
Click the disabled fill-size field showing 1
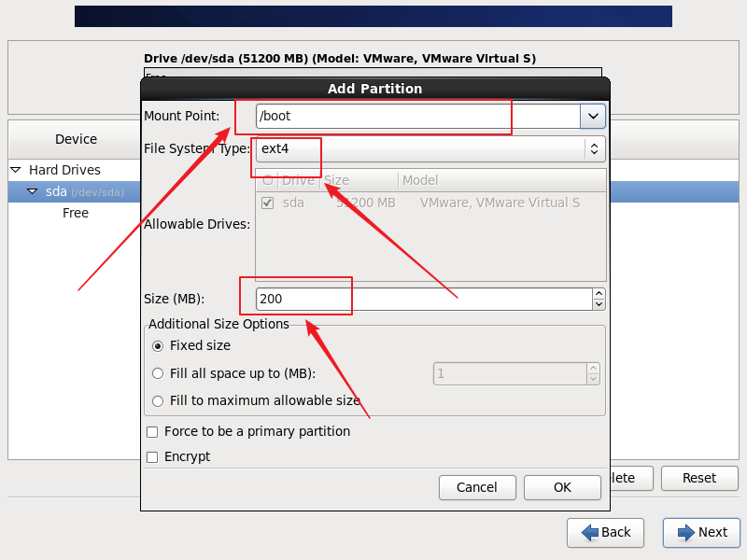(x=510, y=374)
